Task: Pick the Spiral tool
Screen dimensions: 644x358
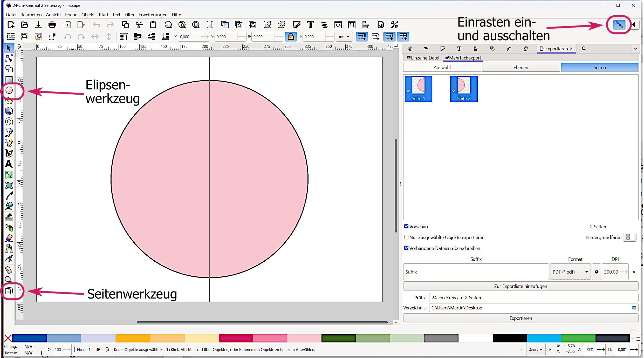Action: pyautogui.click(x=9, y=122)
